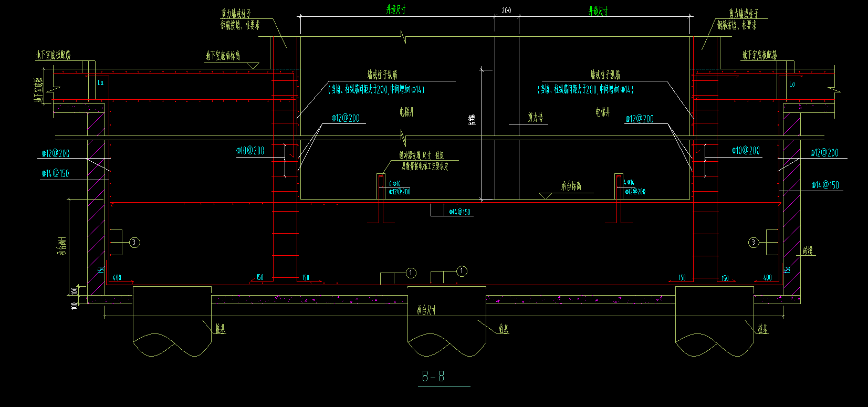Click small "Φ12@200" beside right buffer pier
The height and width of the screenshot is (407, 868).
click(x=634, y=192)
